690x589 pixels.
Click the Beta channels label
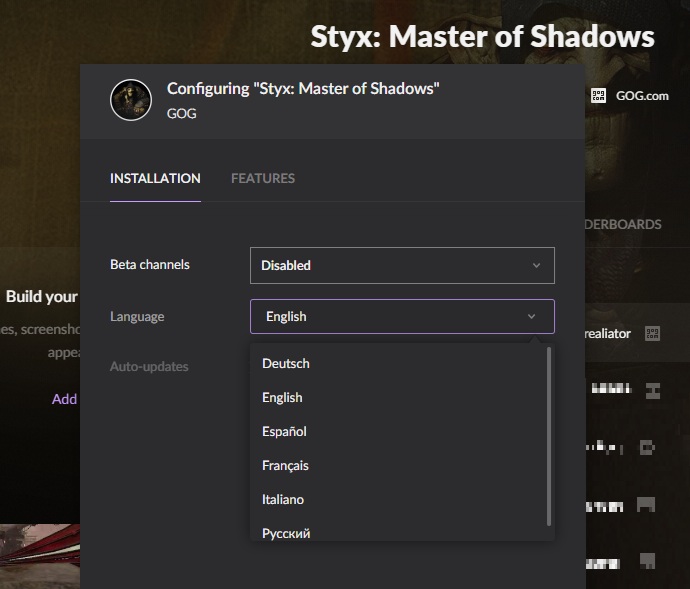[x=150, y=265]
